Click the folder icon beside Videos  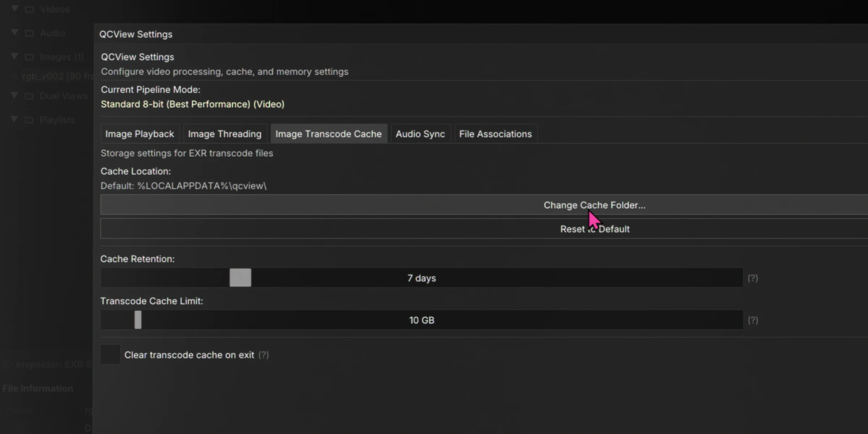[30, 9]
